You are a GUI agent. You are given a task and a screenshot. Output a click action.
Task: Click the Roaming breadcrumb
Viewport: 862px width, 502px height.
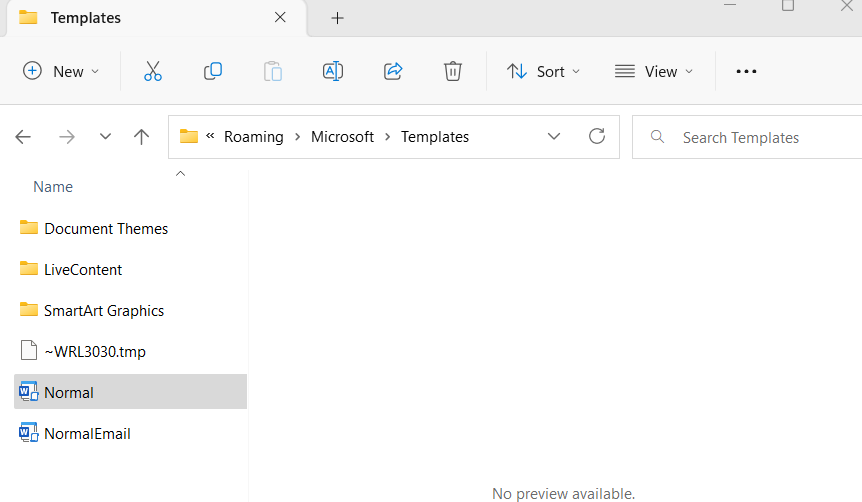pyautogui.click(x=253, y=137)
